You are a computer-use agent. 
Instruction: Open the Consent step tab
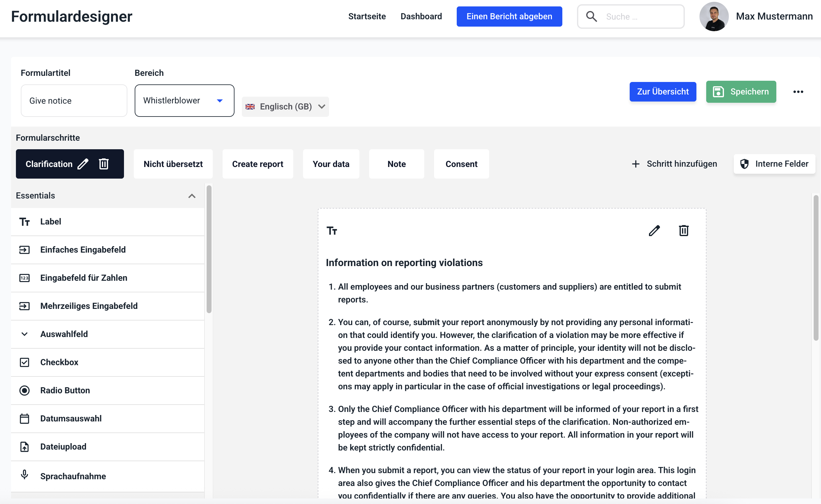[461, 164]
